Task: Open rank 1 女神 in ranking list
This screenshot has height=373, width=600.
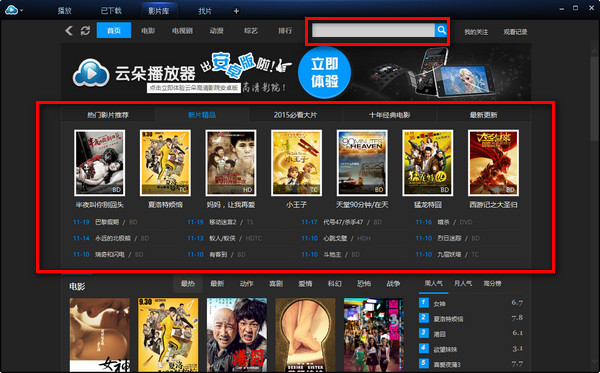Action: click(x=440, y=304)
